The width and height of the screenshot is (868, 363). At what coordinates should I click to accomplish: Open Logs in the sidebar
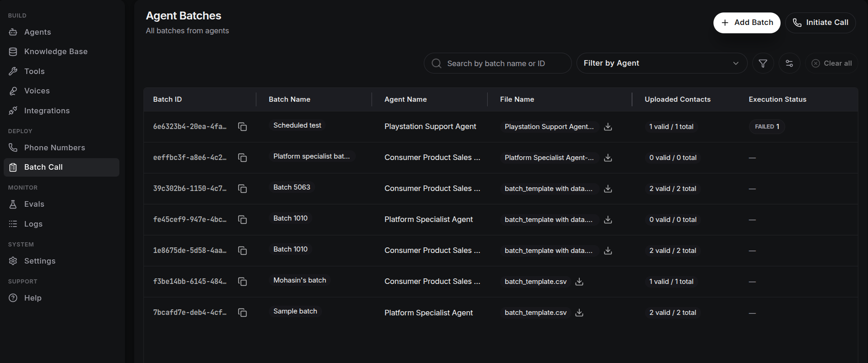click(62, 224)
